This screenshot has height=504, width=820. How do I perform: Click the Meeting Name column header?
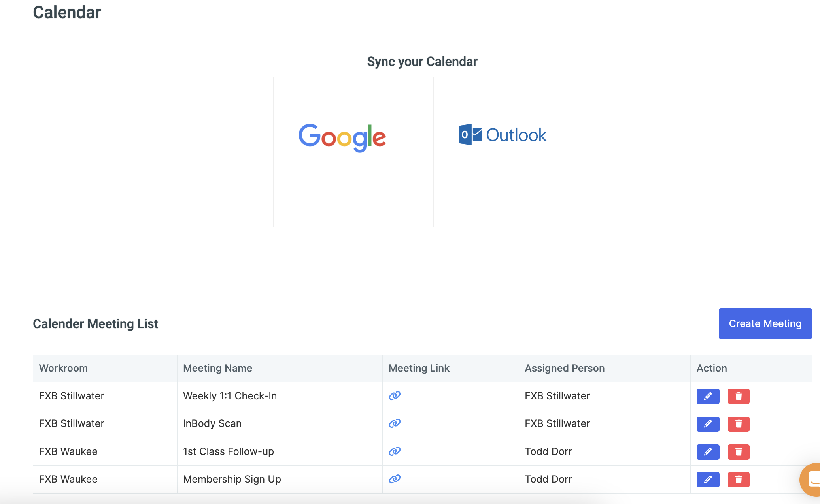click(x=217, y=368)
